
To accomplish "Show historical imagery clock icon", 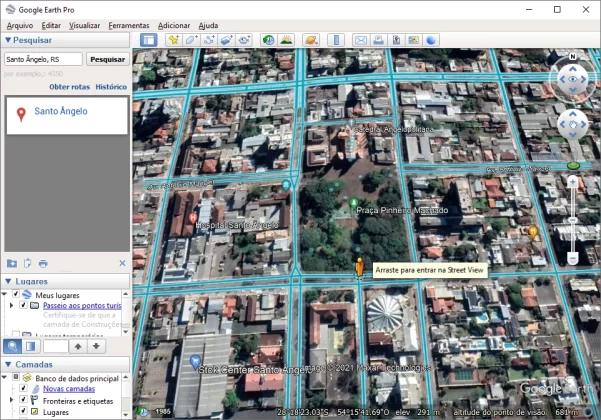I will point(269,40).
